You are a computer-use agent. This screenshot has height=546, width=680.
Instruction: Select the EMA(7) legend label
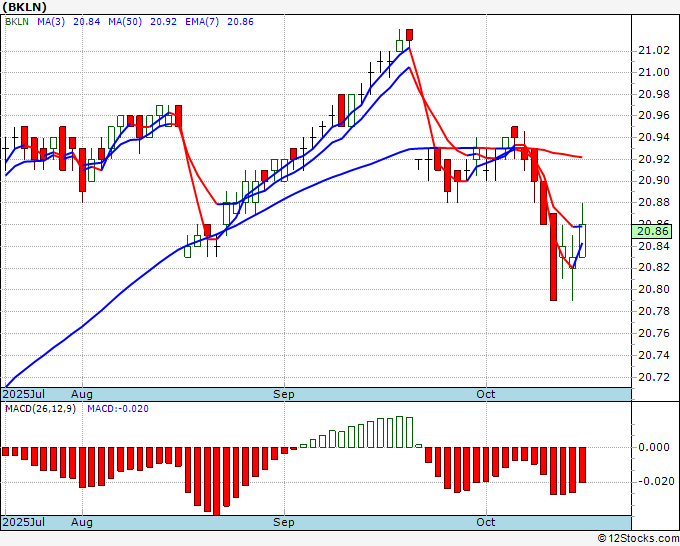pyautogui.click(x=202, y=22)
